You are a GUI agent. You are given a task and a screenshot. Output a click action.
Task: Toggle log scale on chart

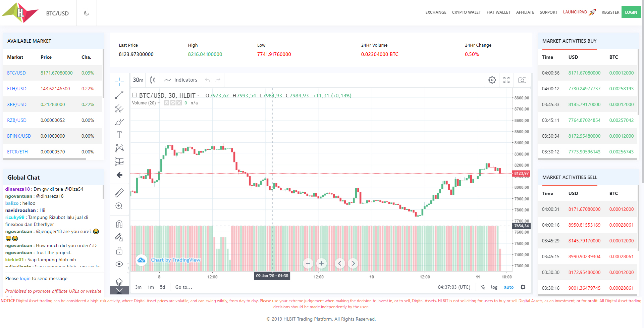pyautogui.click(x=494, y=287)
